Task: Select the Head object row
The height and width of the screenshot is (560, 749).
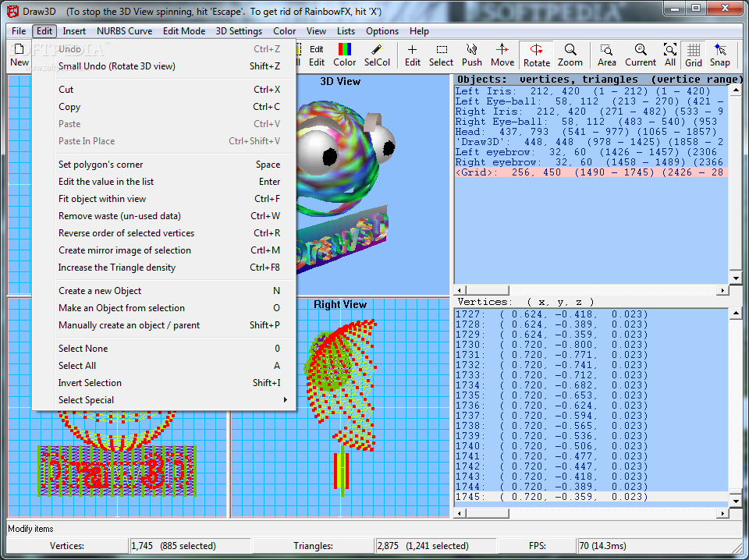Action: click(591, 132)
